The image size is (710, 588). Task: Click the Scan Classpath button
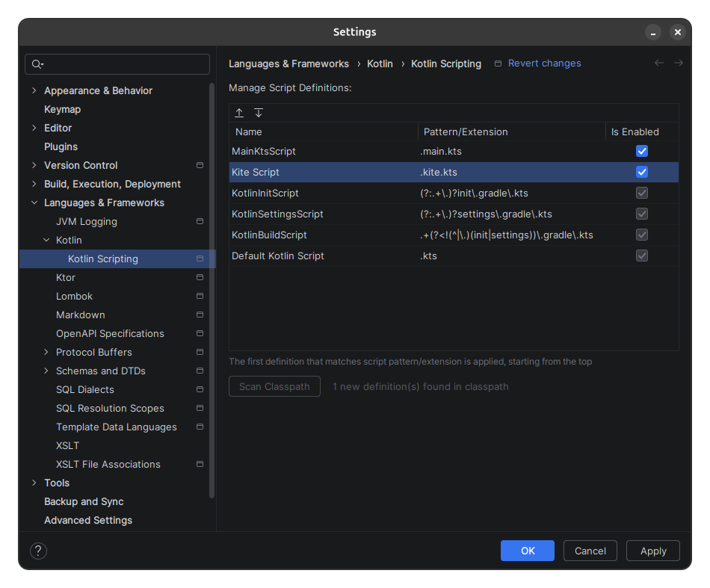click(274, 386)
